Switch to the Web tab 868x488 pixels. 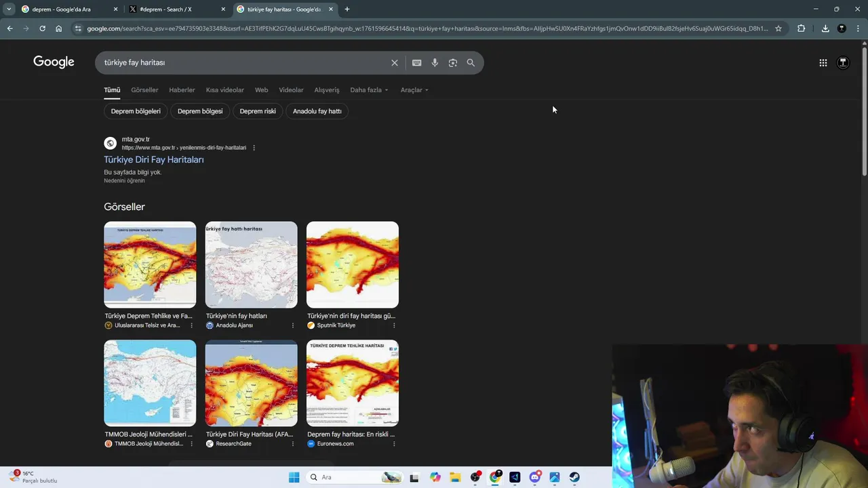(x=261, y=89)
